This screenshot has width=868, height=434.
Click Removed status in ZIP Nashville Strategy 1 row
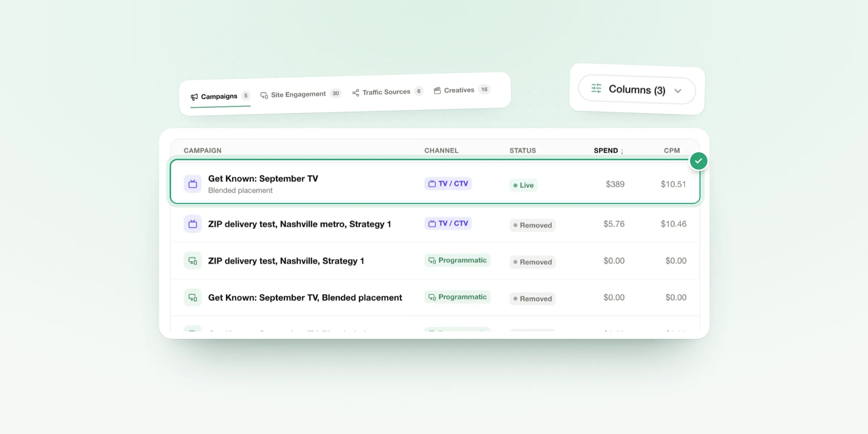click(x=532, y=262)
